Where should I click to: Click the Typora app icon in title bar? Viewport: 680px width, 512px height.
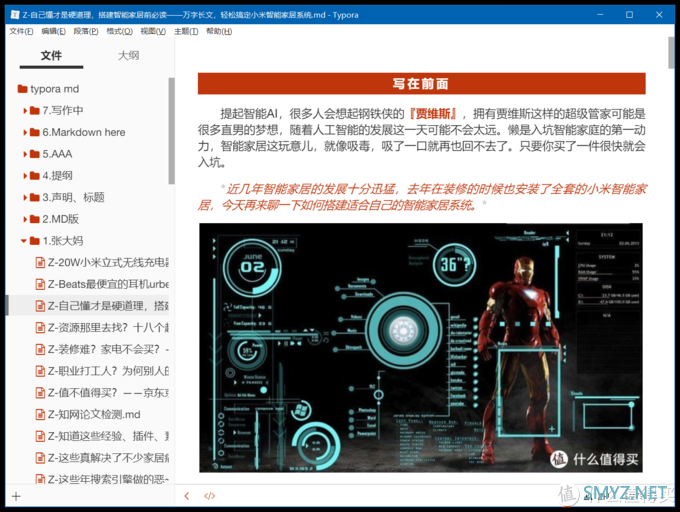pyautogui.click(x=14, y=15)
